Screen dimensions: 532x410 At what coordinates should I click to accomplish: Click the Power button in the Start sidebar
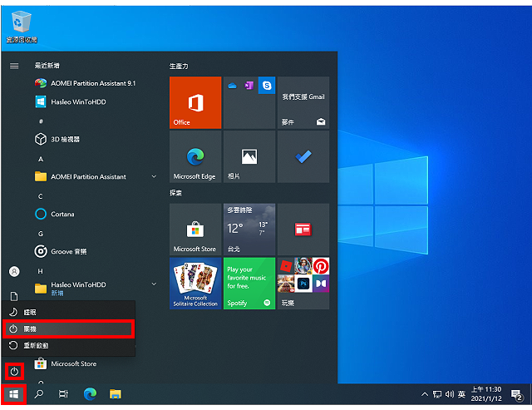point(14,372)
